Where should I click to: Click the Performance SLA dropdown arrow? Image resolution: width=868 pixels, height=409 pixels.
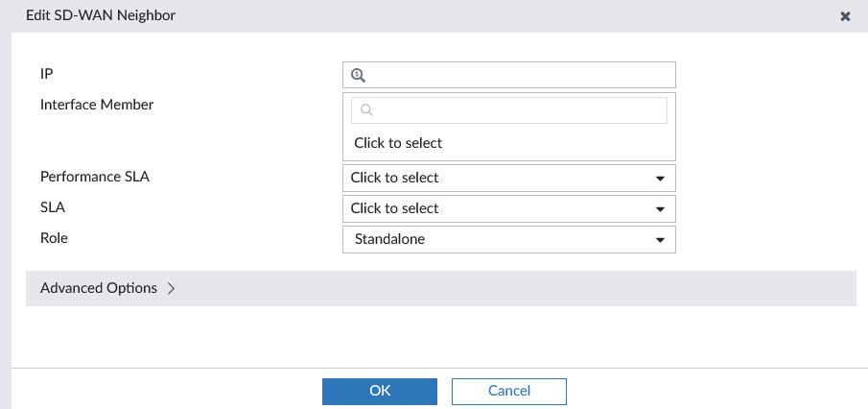click(x=660, y=179)
